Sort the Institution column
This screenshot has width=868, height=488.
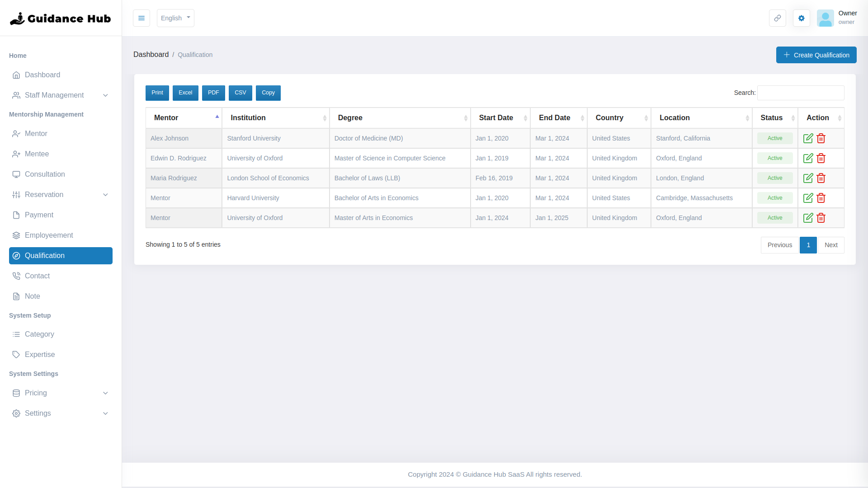(248, 118)
